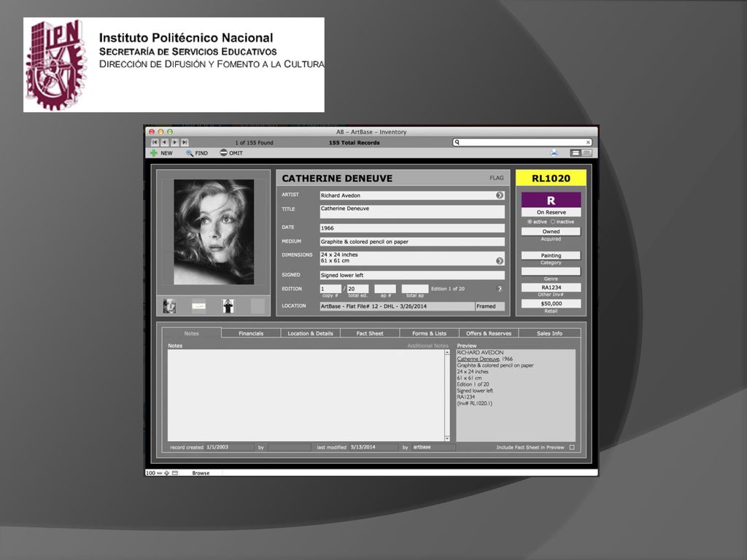Select the active radio button
This screenshot has height=560, width=747.
[530, 222]
